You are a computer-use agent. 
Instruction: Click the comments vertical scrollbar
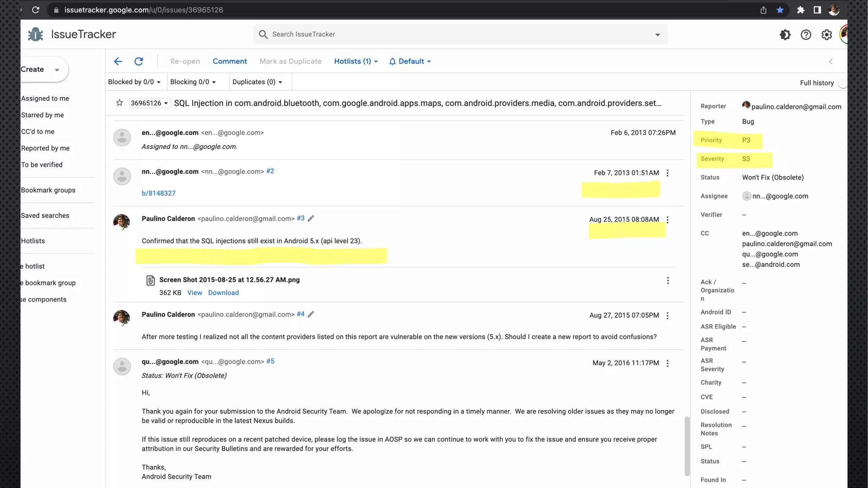tap(687, 446)
